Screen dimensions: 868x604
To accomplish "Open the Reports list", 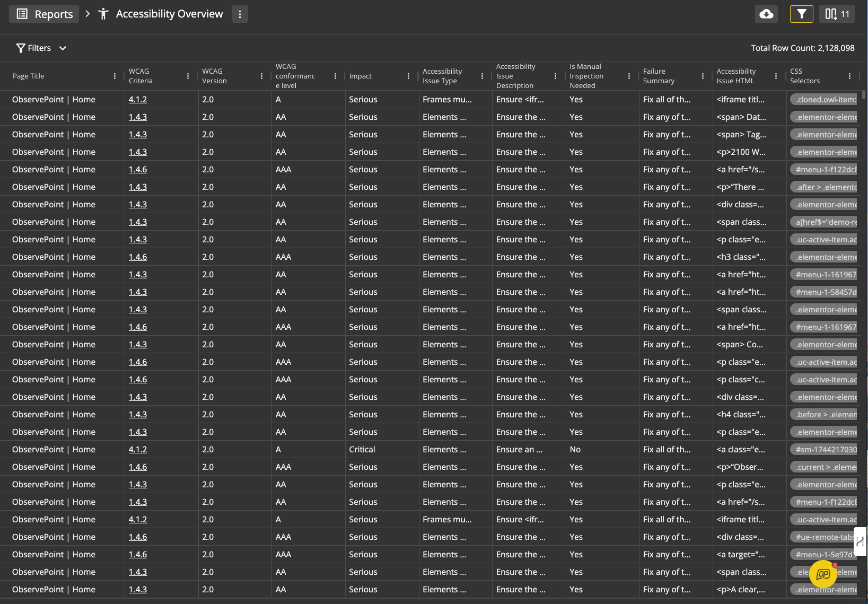I will pyautogui.click(x=44, y=14).
